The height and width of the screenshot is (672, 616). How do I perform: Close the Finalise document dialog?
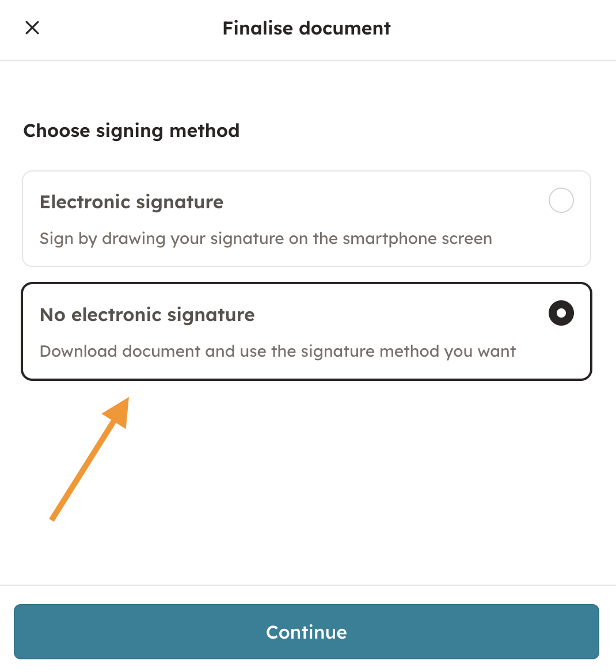tap(32, 28)
